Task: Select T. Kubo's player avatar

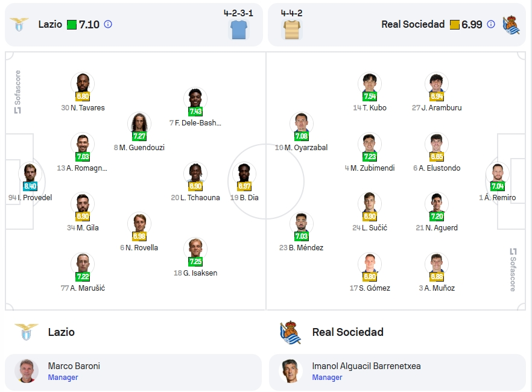Action: [x=370, y=83]
